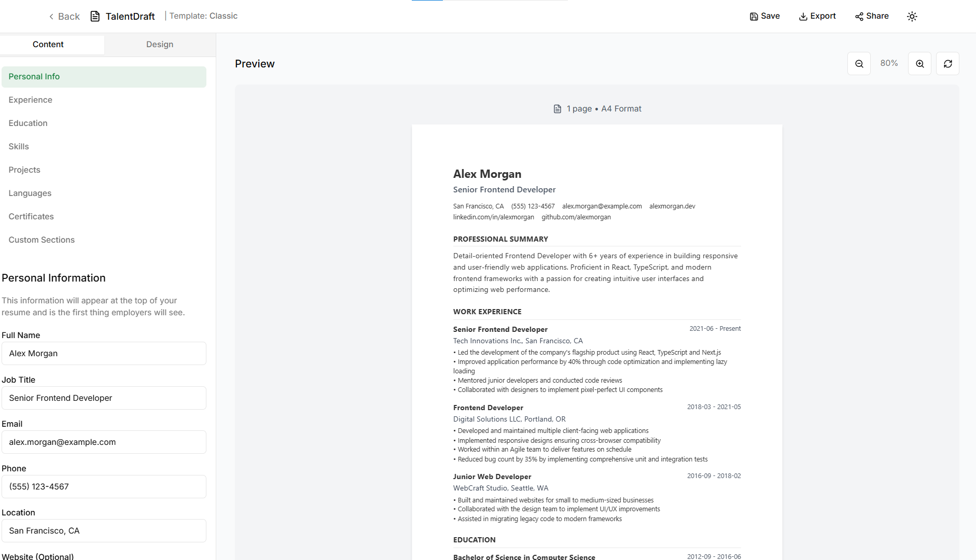This screenshot has height=560, width=976.
Task: Switch to the Design tab
Action: 160,45
